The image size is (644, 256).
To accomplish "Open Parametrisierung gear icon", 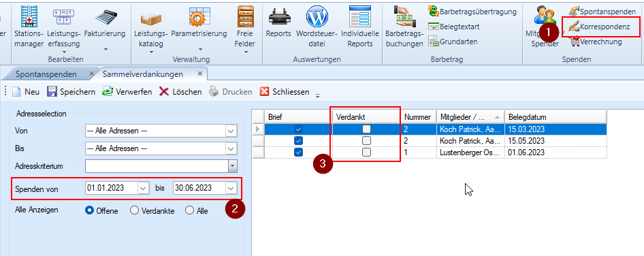I will (199, 16).
